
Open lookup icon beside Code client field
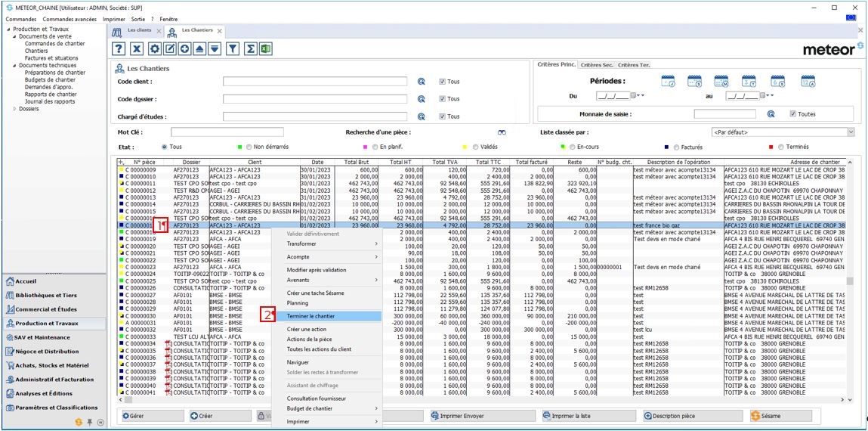422,82
